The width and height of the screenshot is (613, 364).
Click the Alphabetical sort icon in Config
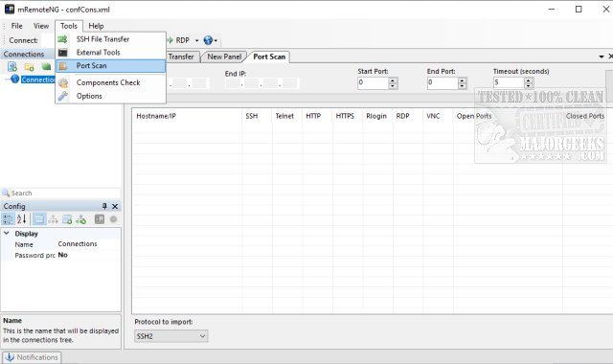[21, 219]
